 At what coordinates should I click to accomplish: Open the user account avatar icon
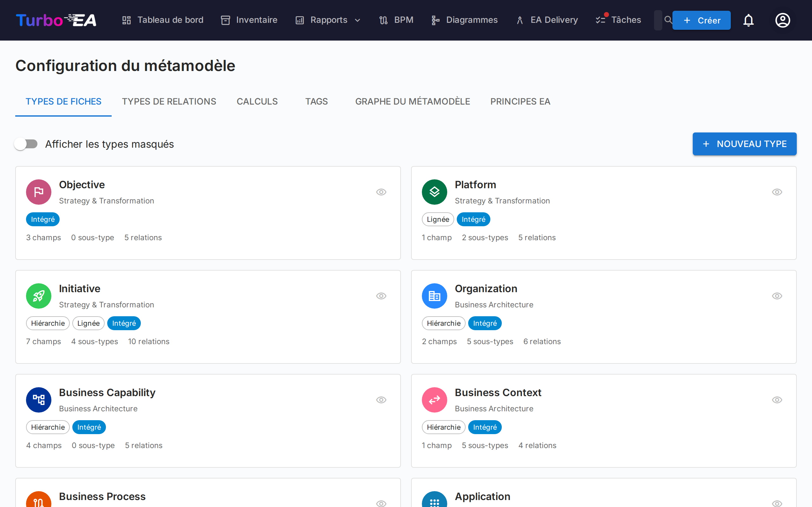(x=783, y=20)
